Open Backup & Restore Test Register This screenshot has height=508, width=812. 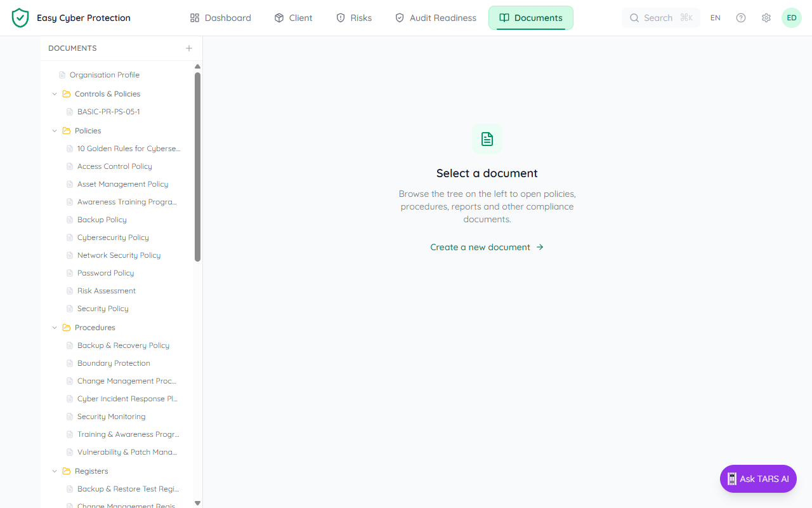128,489
